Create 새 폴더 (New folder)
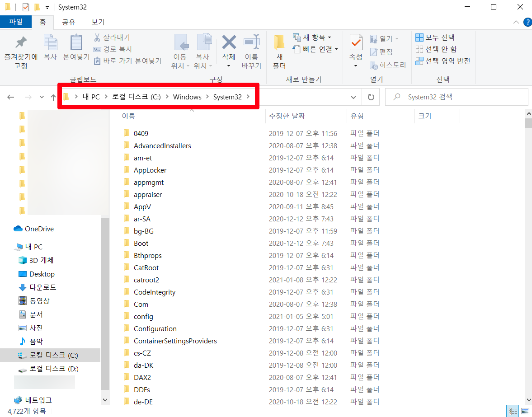The height and width of the screenshot is (417, 532). pyautogui.click(x=279, y=52)
